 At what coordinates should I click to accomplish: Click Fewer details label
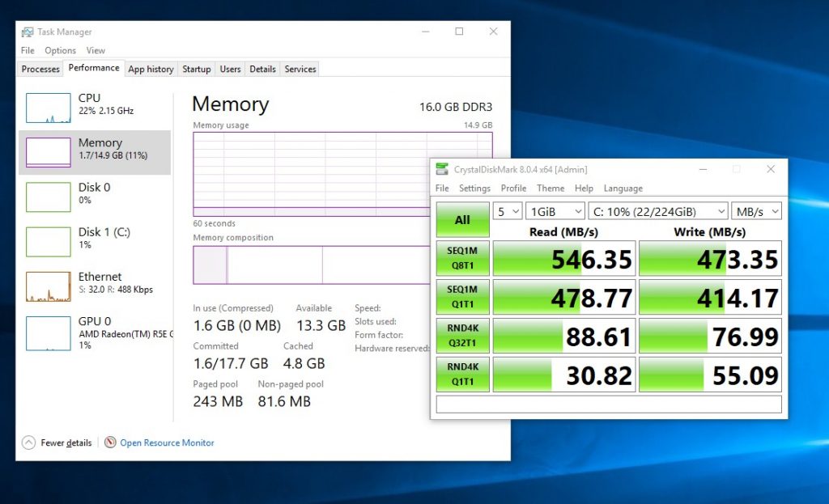[66, 443]
